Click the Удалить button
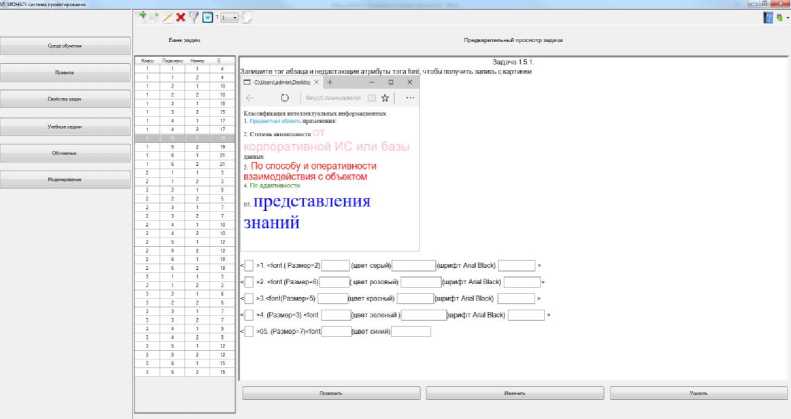 pyautogui.click(x=699, y=393)
